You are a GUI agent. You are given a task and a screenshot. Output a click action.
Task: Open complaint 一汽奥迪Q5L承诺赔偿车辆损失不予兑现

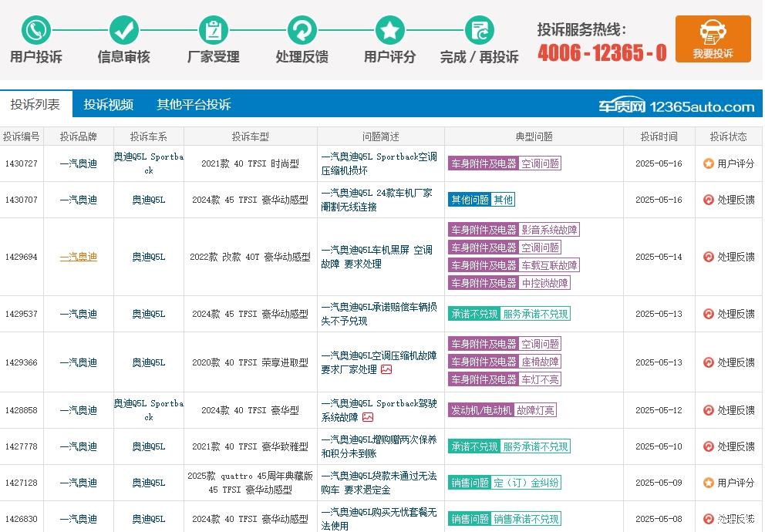coord(379,314)
